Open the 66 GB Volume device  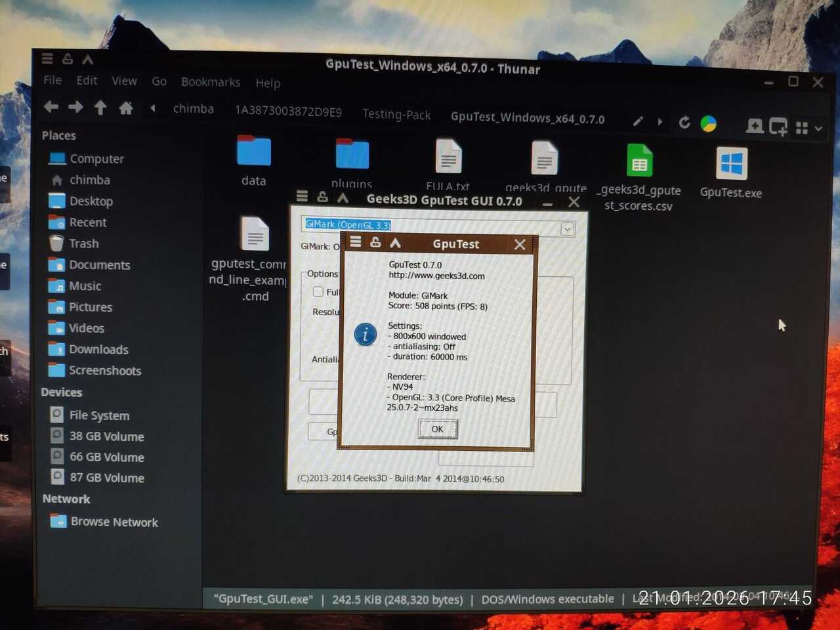(97, 457)
